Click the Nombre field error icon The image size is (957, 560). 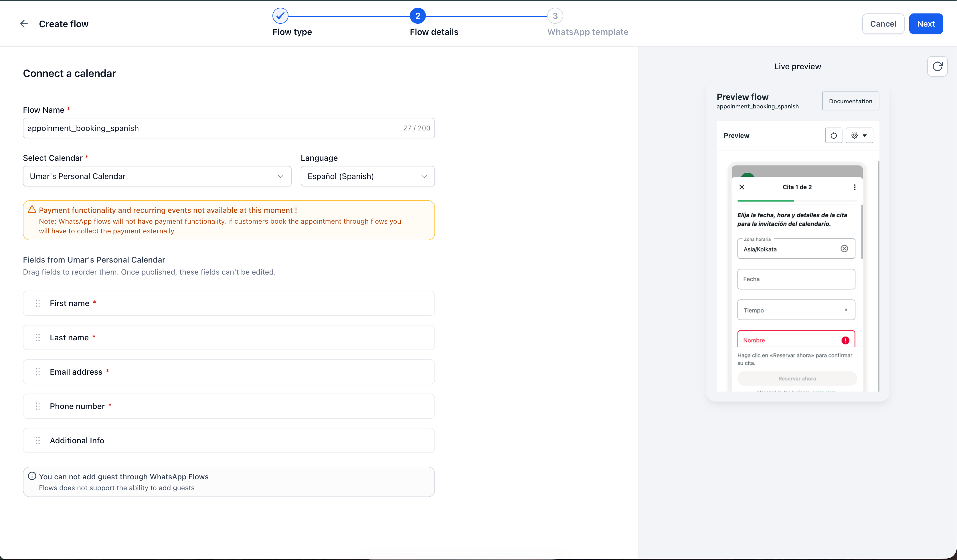click(845, 340)
